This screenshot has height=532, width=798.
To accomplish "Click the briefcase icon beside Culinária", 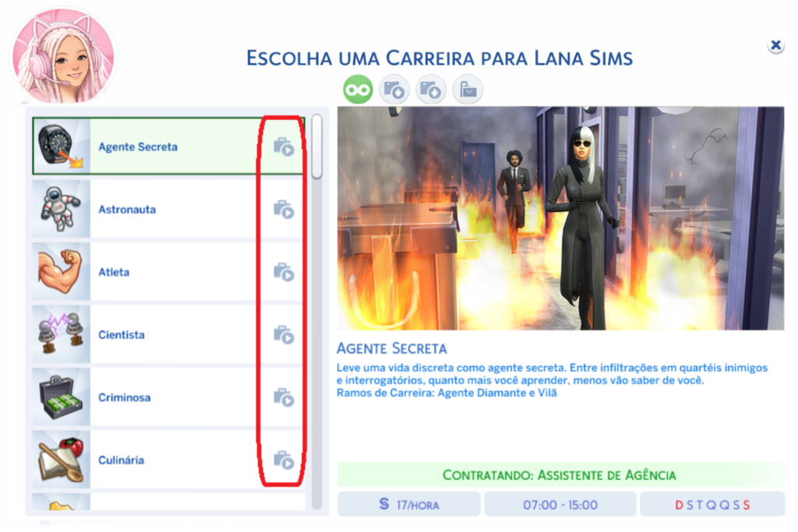I will pos(284,460).
